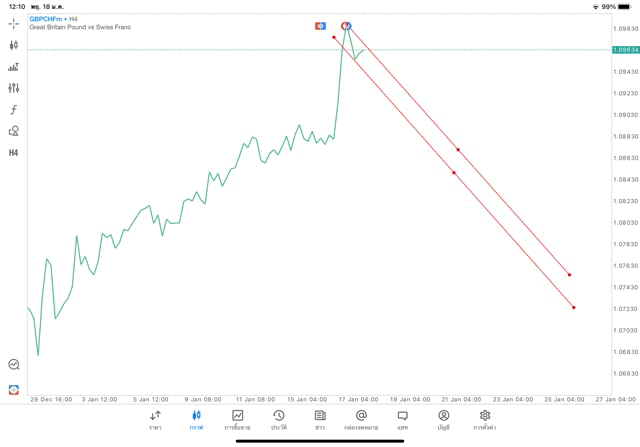Open the indicators function icon
This screenshot has height=447, width=640.
coord(14,110)
